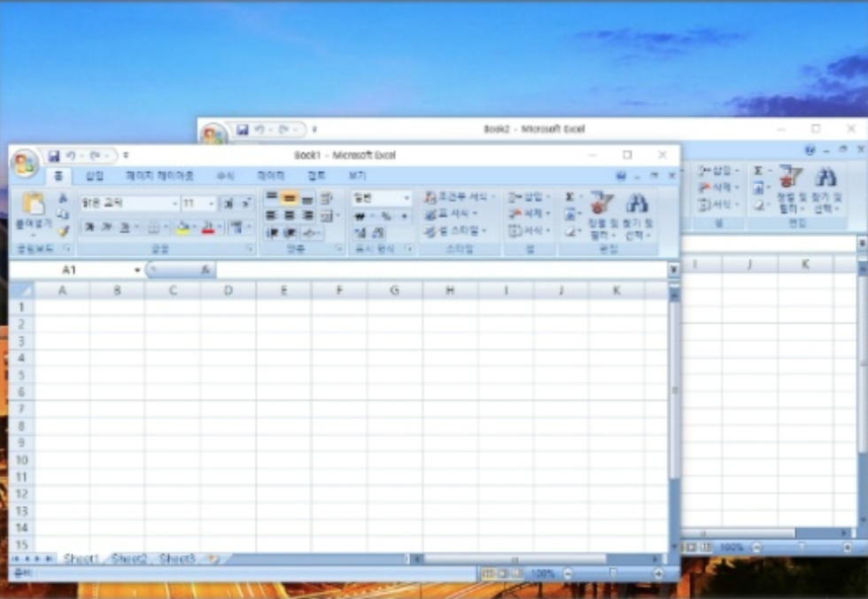Decrease decimal places
Image resolution: width=868 pixels, height=599 pixels.
point(378,232)
